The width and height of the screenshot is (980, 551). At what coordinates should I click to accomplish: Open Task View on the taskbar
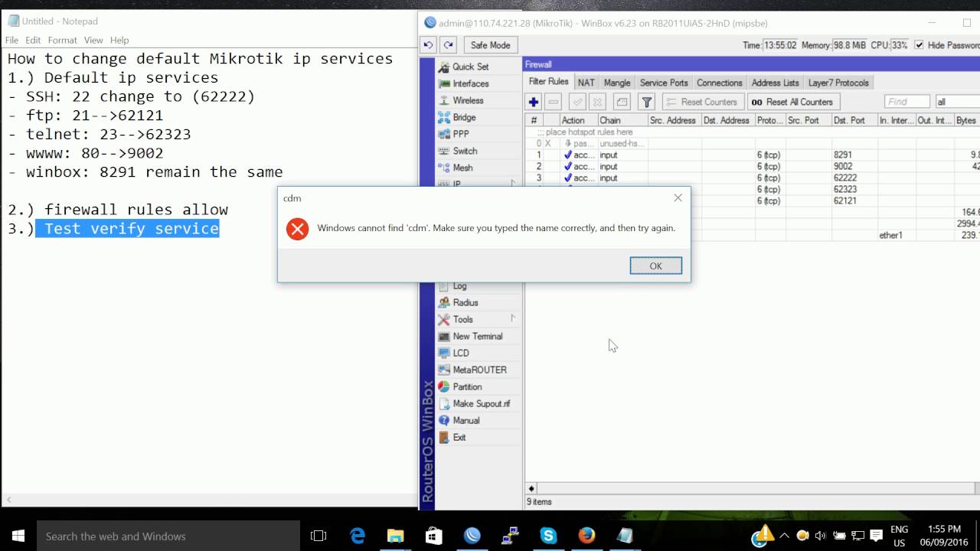tap(318, 536)
